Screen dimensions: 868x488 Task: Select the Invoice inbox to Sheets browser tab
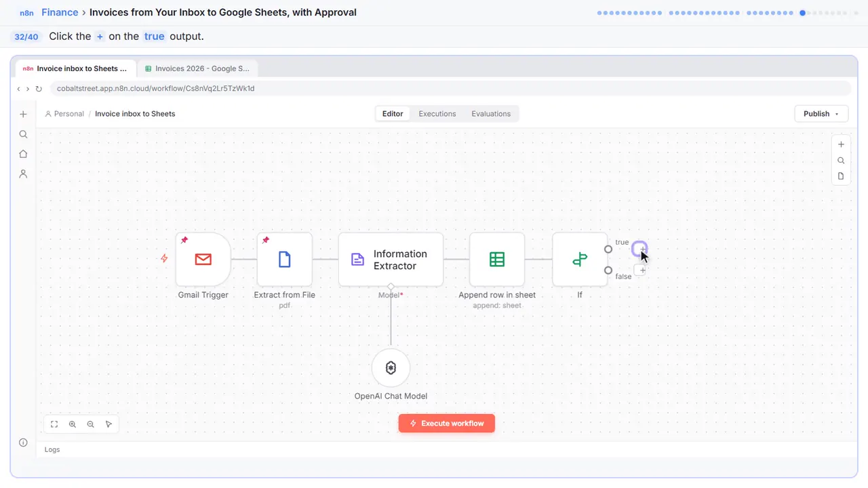coord(75,68)
